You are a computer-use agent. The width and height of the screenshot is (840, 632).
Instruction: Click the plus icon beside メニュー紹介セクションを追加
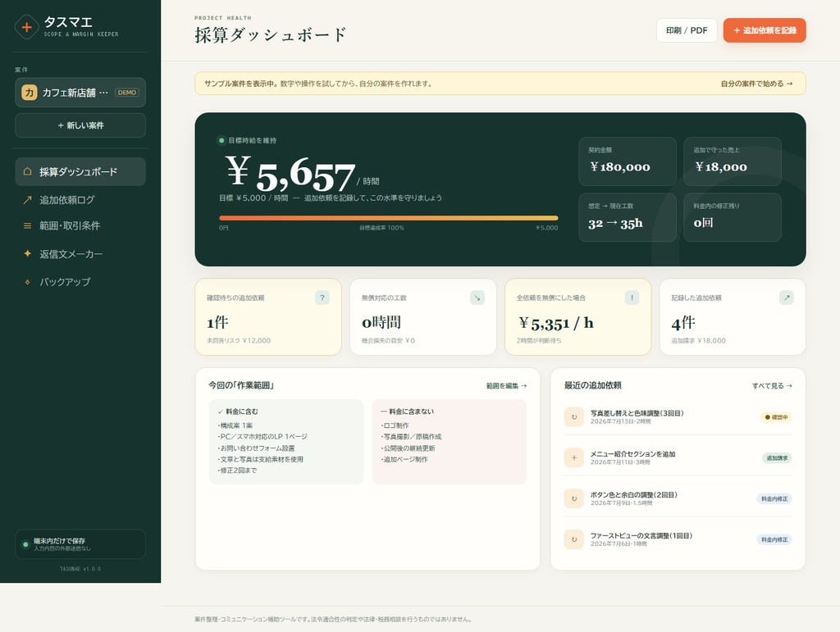[574, 457]
